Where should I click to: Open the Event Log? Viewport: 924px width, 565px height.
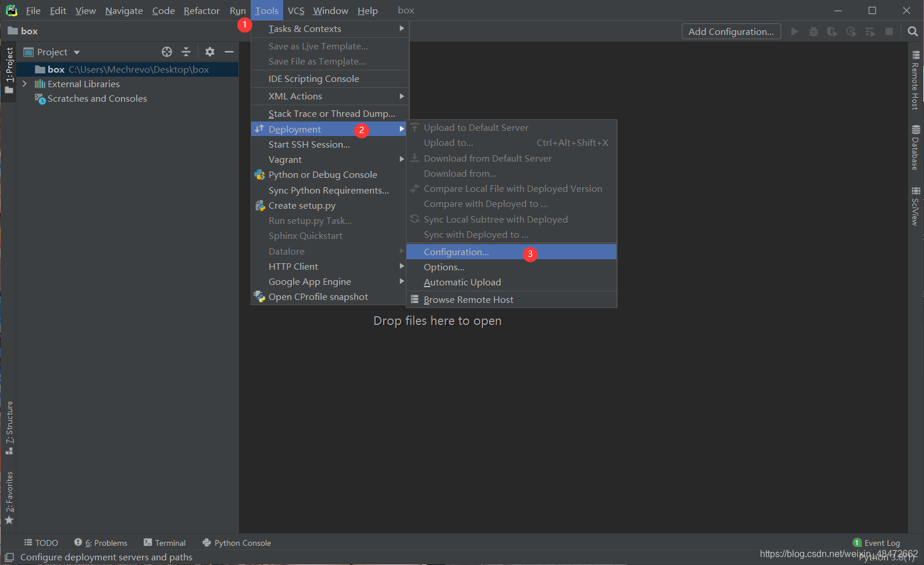[x=876, y=543]
